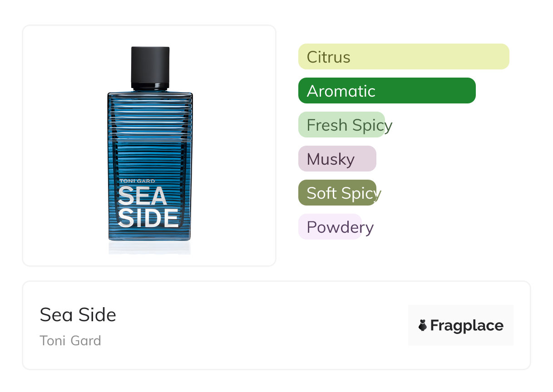Click the Fragplace perfume bottle logo icon
This screenshot has width=553, height=392.
[x=423, y=325]
